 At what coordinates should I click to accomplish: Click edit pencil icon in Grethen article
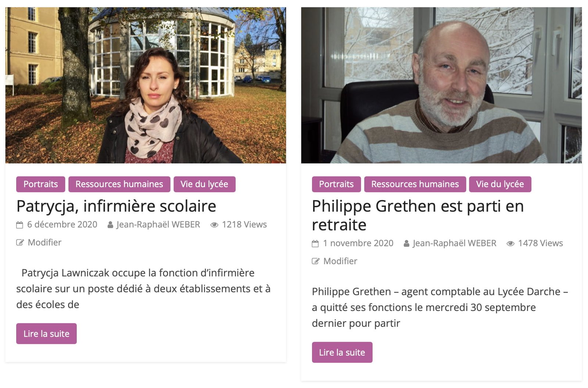[316, 261]
